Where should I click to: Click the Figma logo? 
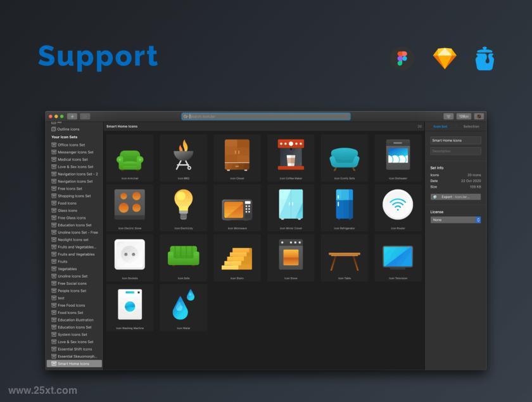point(402,58)
